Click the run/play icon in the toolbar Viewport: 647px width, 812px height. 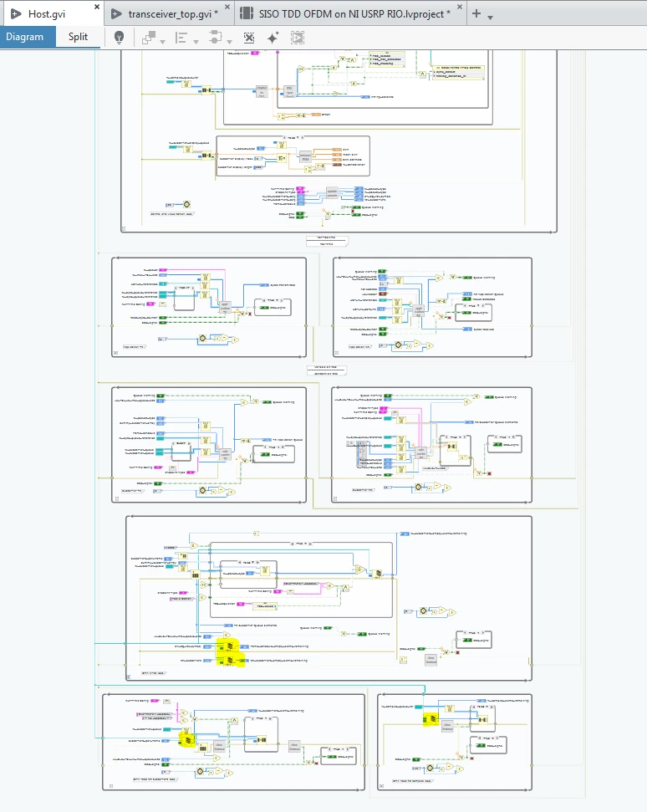click(x=298, y=37)
